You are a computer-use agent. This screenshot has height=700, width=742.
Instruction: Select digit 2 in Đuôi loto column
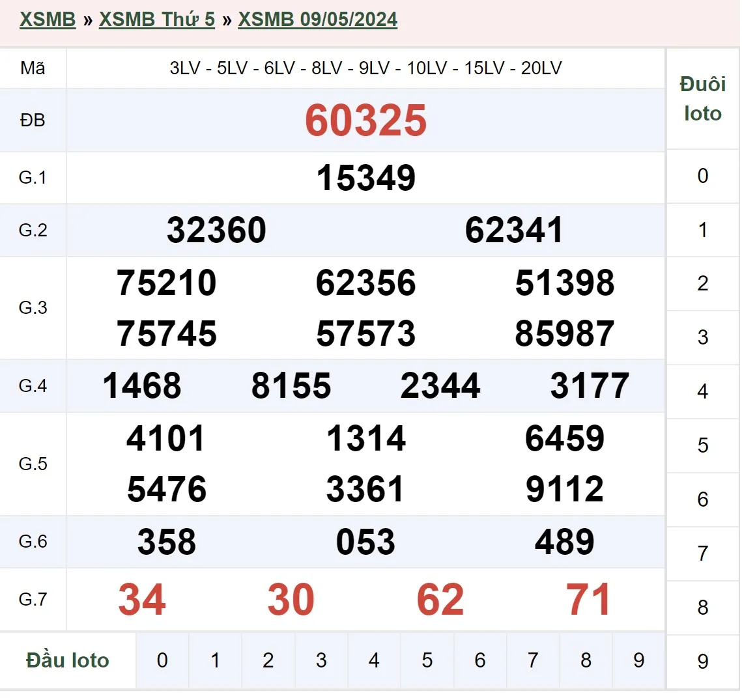[702, 283]
